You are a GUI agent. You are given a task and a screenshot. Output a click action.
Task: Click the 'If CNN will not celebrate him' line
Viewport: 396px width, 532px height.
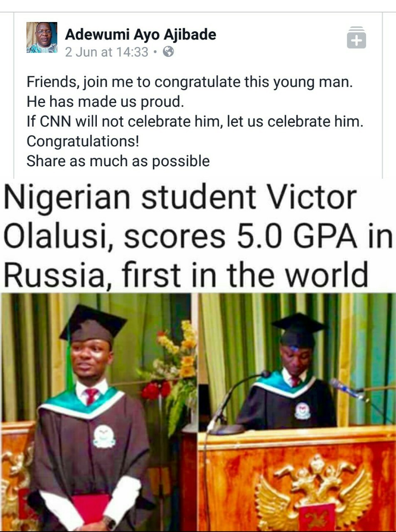pos(195,121)
